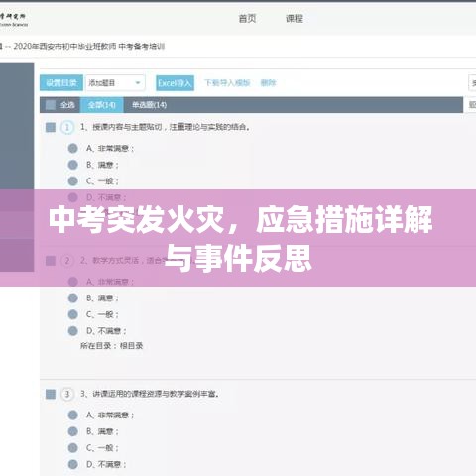Select option B 满意 in question 1
The image size is (476, 476).
(72, 165)
